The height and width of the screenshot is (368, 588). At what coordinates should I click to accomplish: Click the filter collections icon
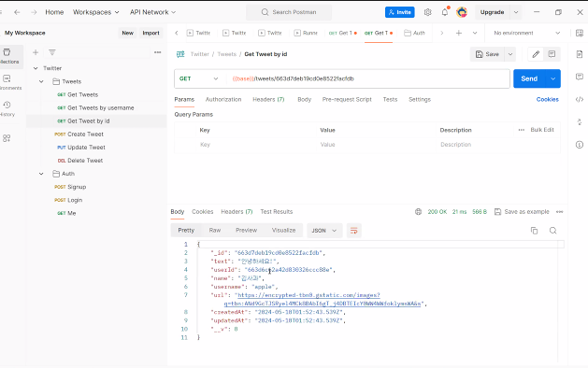click(52, 52)
